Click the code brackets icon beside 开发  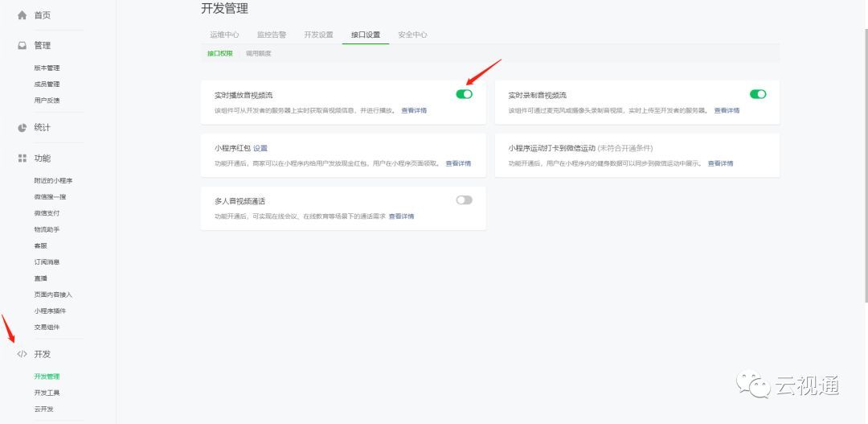(x=23, y=354)
